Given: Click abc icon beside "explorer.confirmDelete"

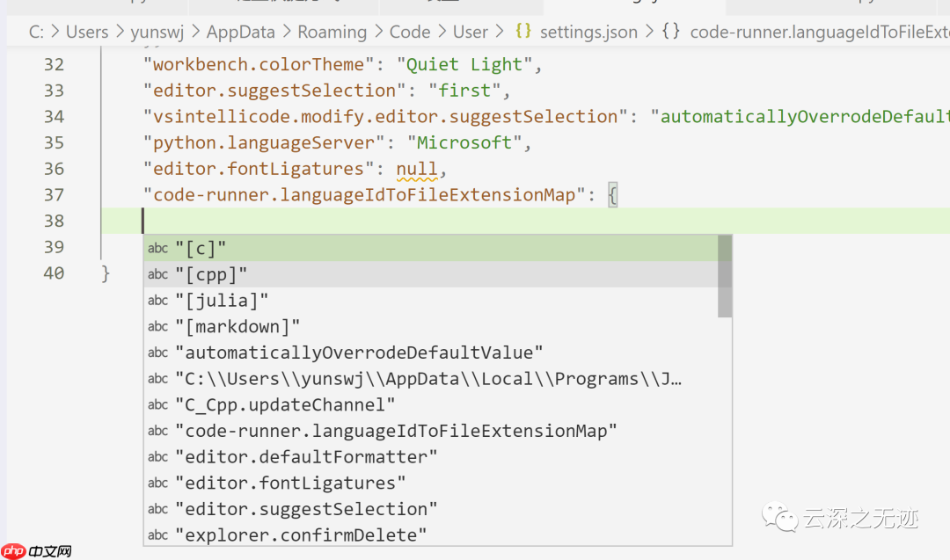Looking at the screenshot, I should [x=157, y=535].
